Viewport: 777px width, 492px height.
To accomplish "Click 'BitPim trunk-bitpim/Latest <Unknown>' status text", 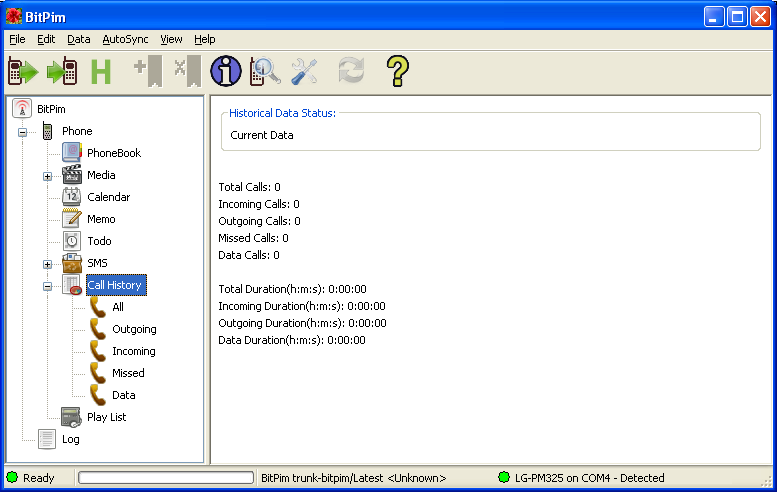I will click(353, 478).
